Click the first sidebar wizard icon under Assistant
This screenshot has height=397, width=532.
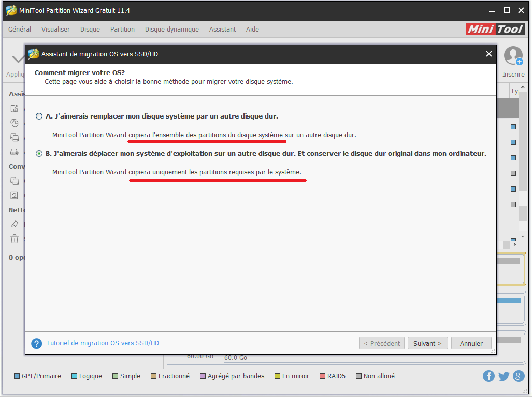[15, 109]
